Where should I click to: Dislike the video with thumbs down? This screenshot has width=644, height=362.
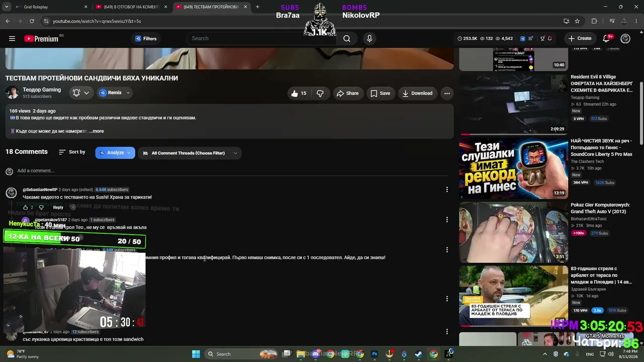tap(320, 93)
